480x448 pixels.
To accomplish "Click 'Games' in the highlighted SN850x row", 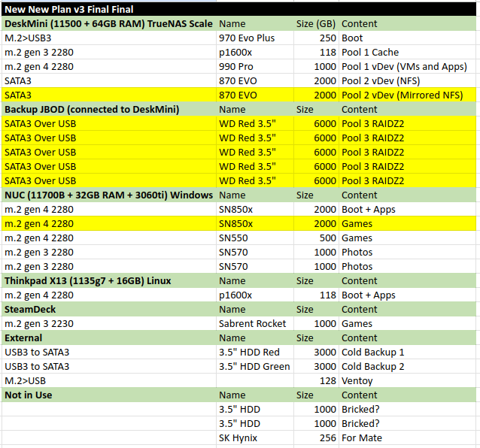I will coord(408,223).
